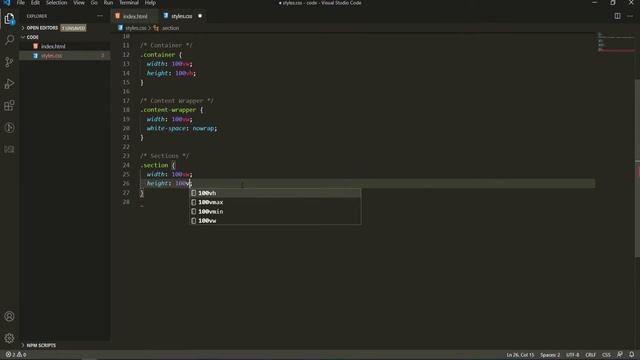Open the Accounts menu icon
Image resolution: width=640 pixels, height=360 pixels.
[9, 316]
